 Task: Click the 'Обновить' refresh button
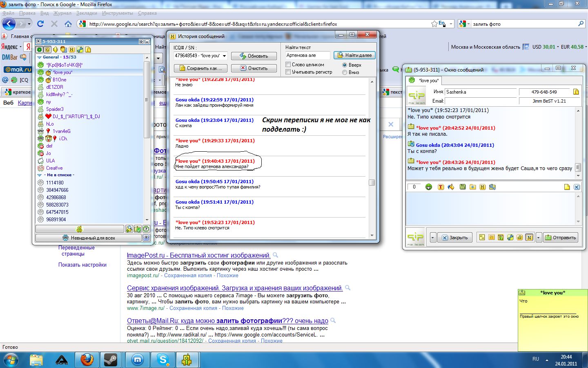pos(254,56)
